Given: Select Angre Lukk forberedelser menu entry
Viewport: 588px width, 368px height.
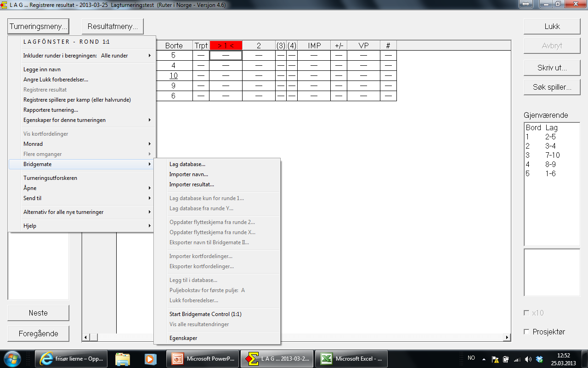Looking at the screenshot, I should (82, 80).
